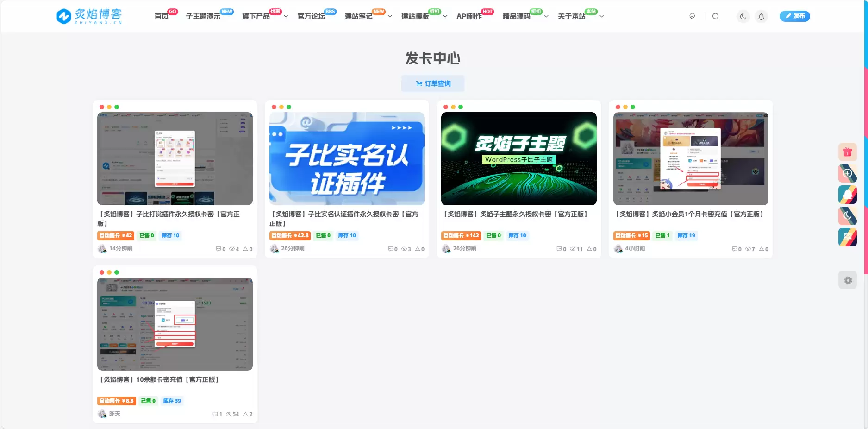
Task: Click the plus-circle floating sidebar icon
Action: pos(848,173)
